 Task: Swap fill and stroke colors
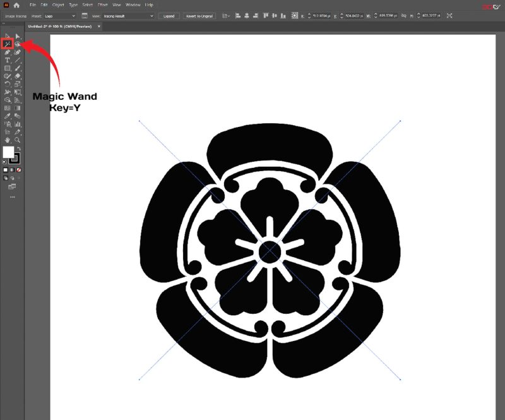19,148
